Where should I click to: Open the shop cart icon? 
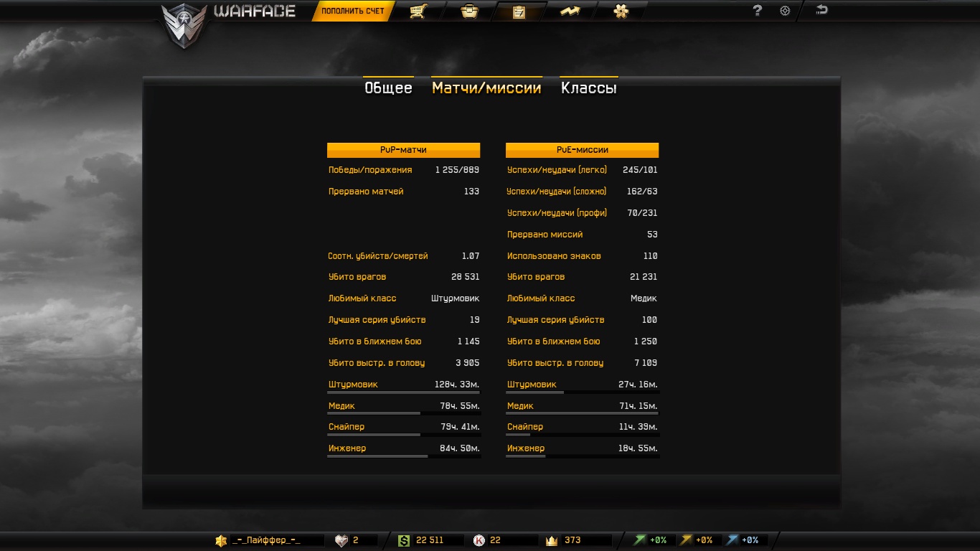418,11
